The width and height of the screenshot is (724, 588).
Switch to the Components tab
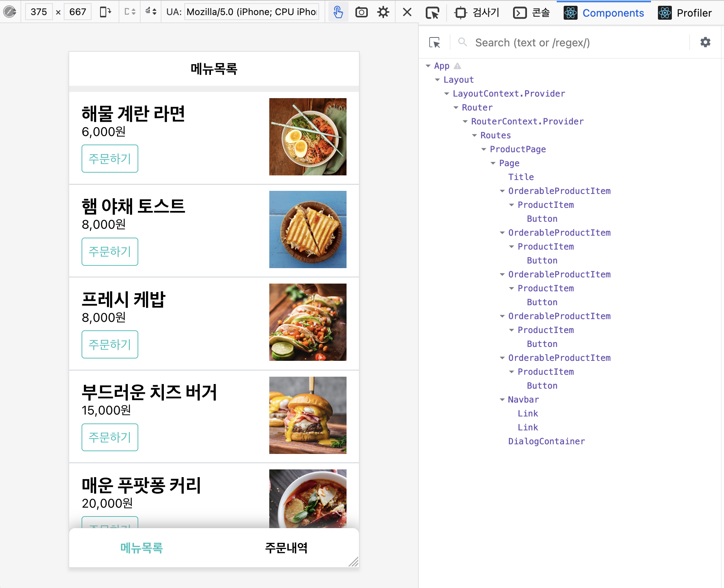pyautogui.click(x=604, y=13)
